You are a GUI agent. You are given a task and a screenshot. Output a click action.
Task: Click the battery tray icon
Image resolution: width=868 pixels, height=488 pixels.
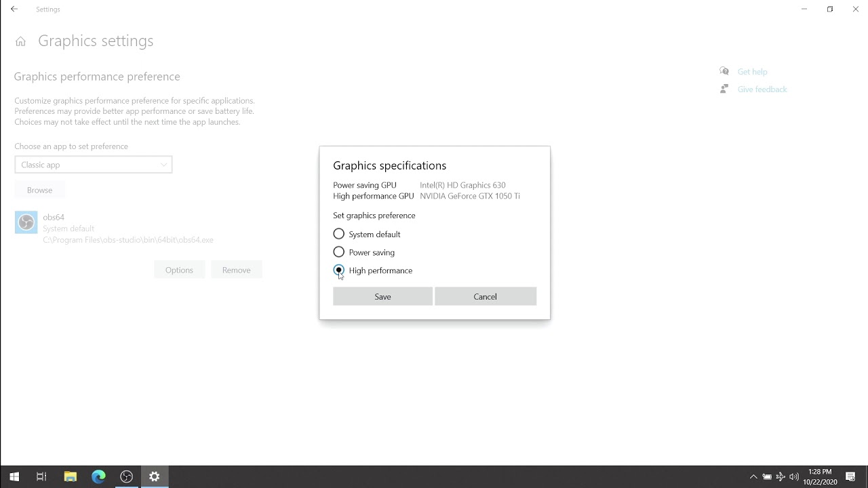point(767,476)
